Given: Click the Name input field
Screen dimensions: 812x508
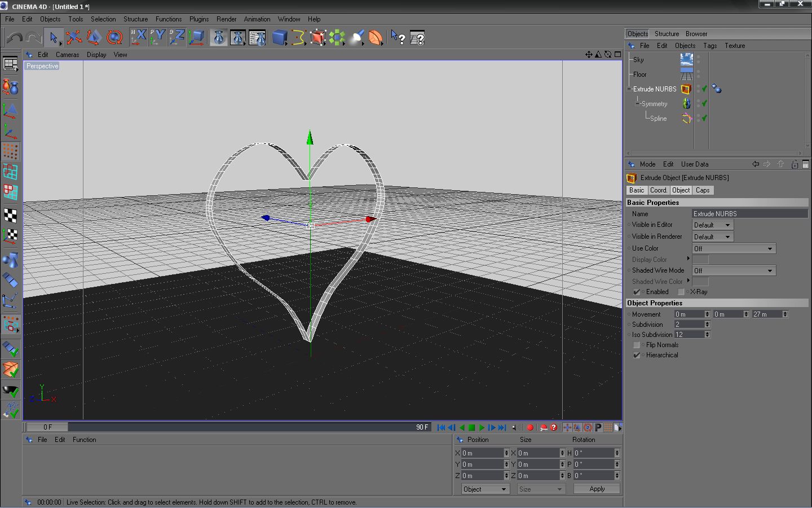Looking at the screenshot, I should point(750,214).
